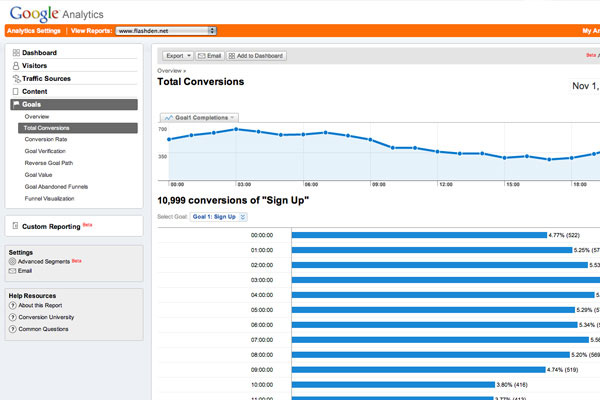Viewport: 600px width, 400px height.
Task: Open Goal Value report
Action: point(38,175)
